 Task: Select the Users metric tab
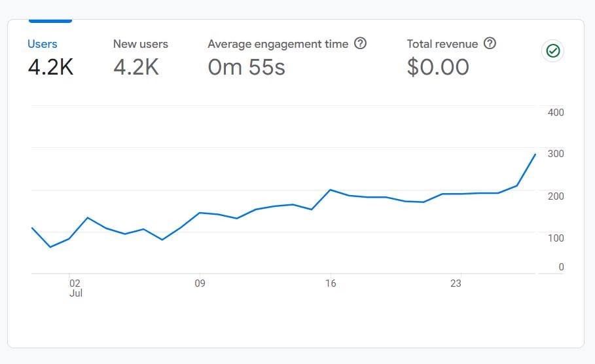coord(50,57)
